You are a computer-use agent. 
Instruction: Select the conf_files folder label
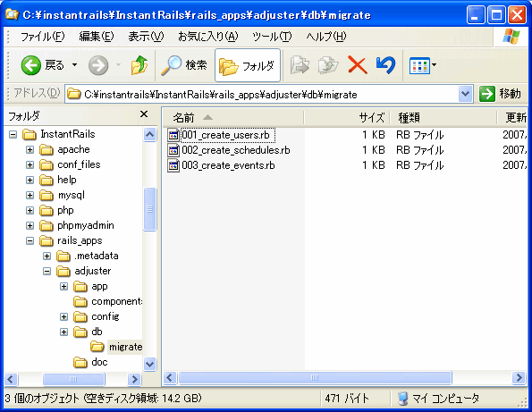tap(79, 164)
